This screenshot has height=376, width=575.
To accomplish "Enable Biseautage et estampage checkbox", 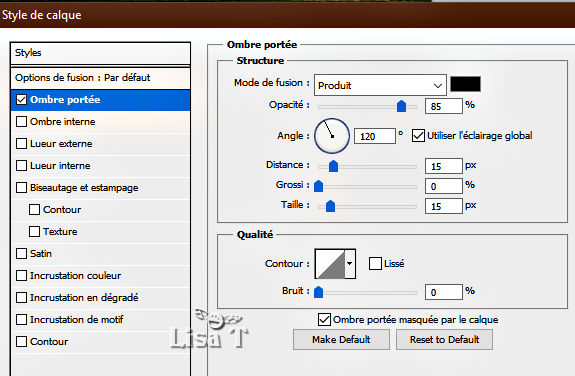I will click(x=21, y=187).
